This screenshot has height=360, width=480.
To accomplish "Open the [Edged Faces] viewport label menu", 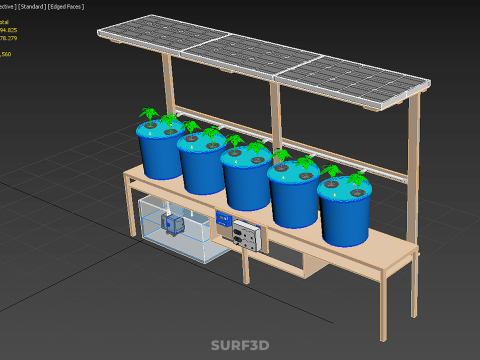I will pyautogui.click(x=66, y=6).
